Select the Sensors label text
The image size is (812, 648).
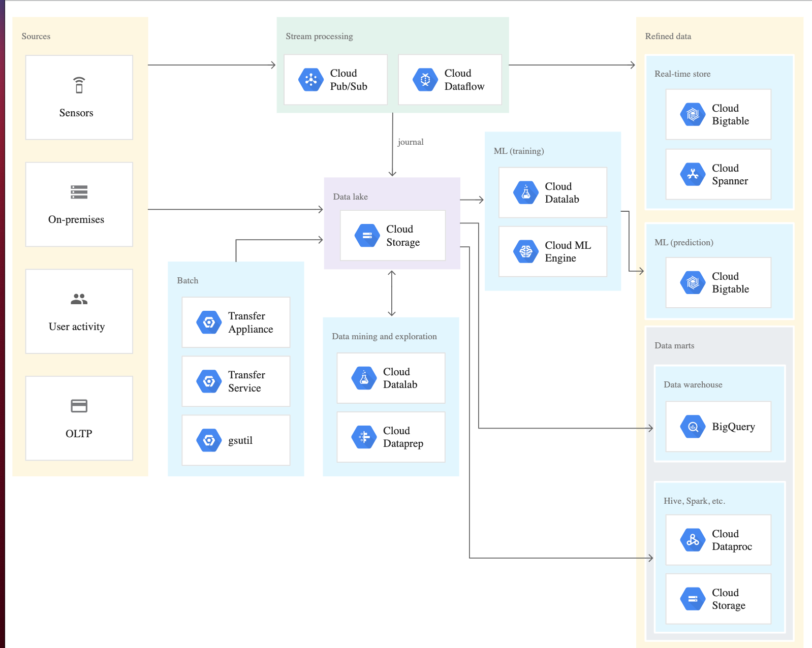[x=76, y=113]
